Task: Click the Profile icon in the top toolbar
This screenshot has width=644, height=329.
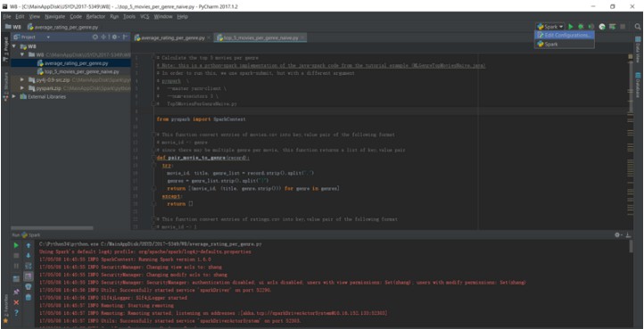Action: (x=602, y=27)
